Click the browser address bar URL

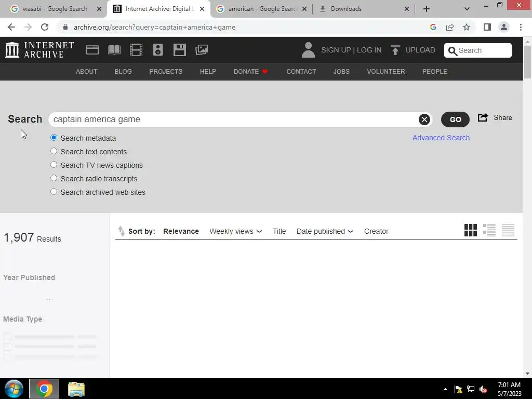[x=154, y=27]
